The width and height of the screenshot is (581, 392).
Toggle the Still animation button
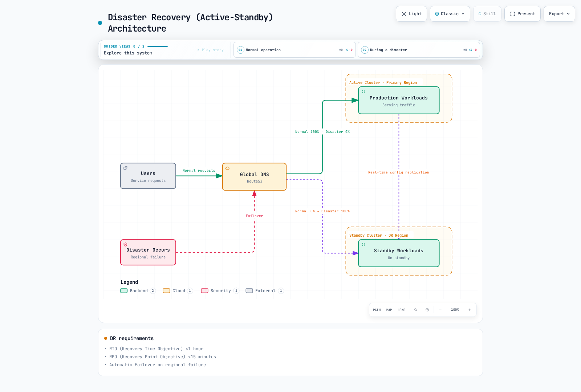(487, 14)
